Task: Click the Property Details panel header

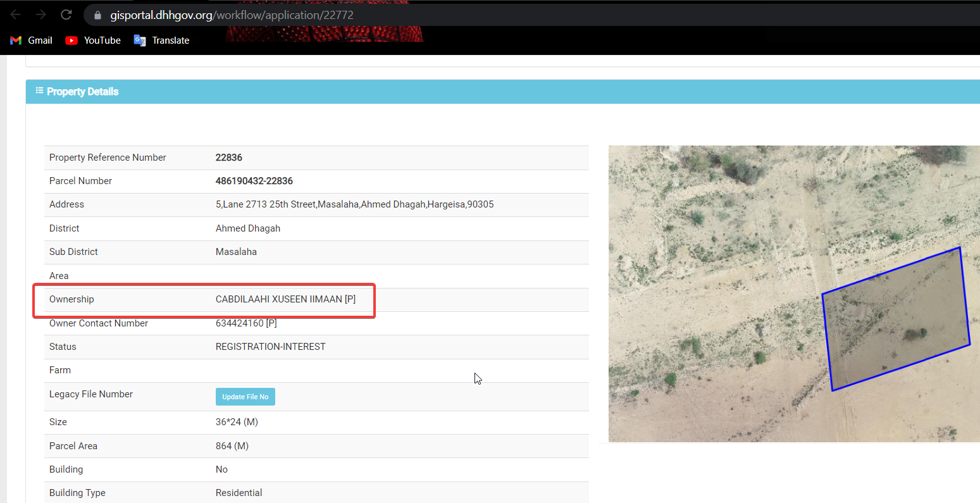Action: pos(502,92)
